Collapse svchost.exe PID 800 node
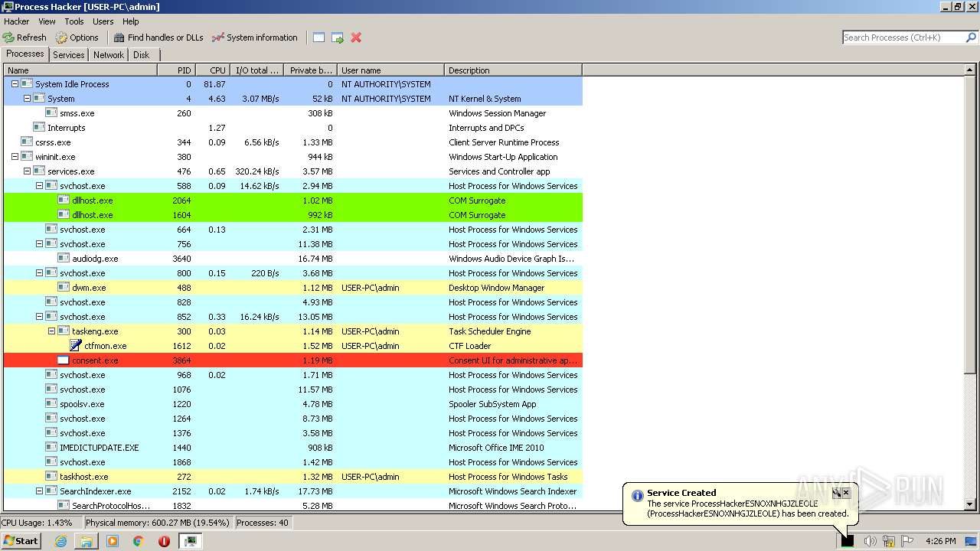 coord(39,273)
